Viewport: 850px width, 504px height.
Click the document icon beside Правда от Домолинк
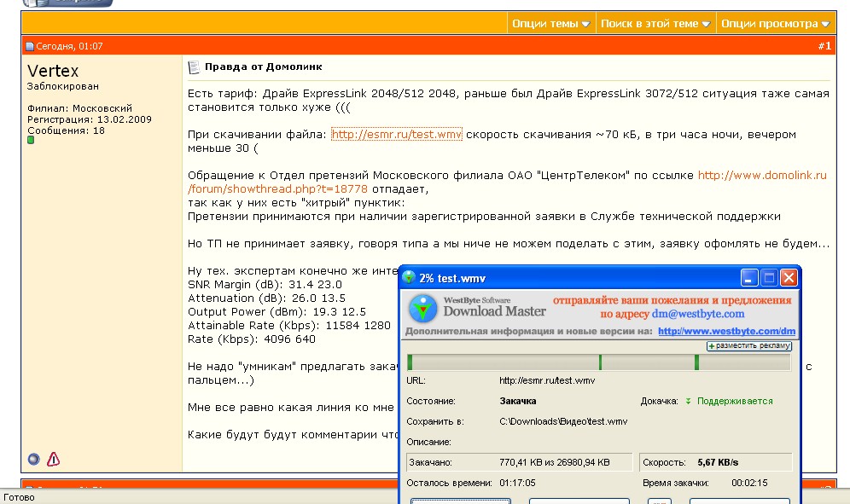pos(194,67)
